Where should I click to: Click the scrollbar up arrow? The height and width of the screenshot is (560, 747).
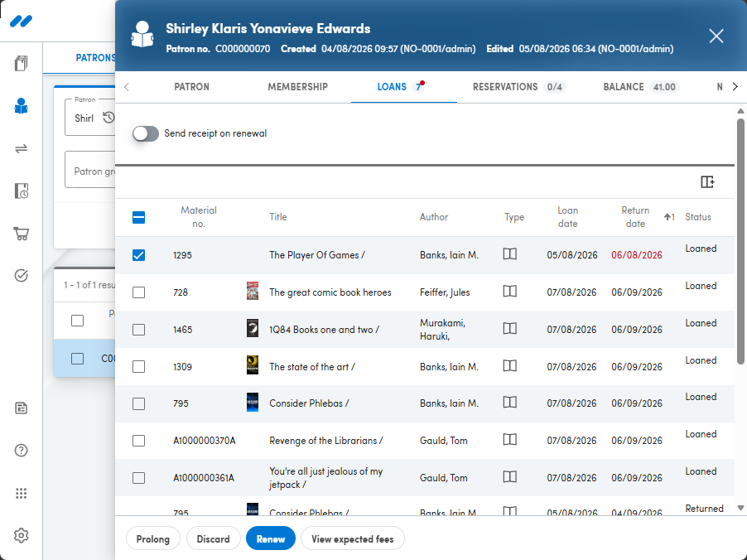(740, 111)
